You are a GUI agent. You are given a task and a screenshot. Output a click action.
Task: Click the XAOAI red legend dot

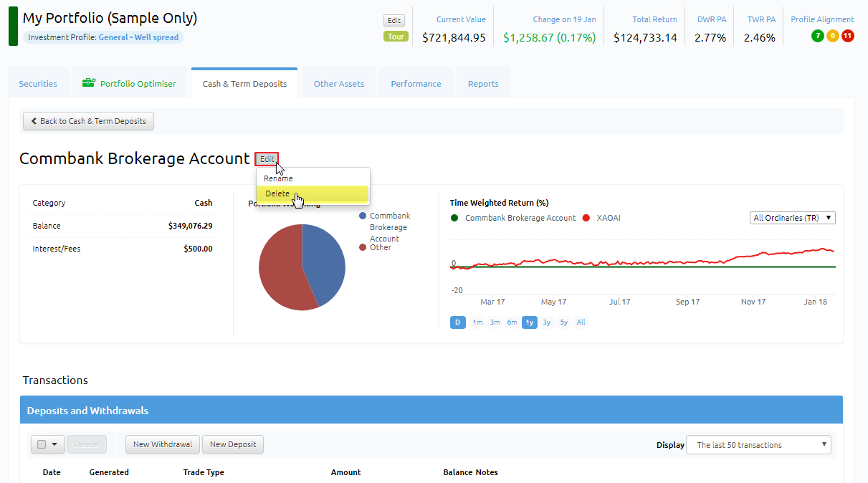(x=586, y=218)
